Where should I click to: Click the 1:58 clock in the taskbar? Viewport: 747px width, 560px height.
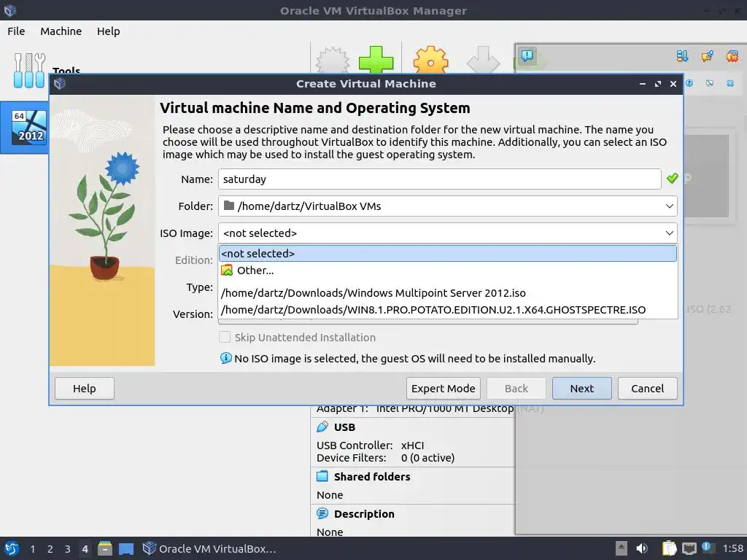(732, 548)
